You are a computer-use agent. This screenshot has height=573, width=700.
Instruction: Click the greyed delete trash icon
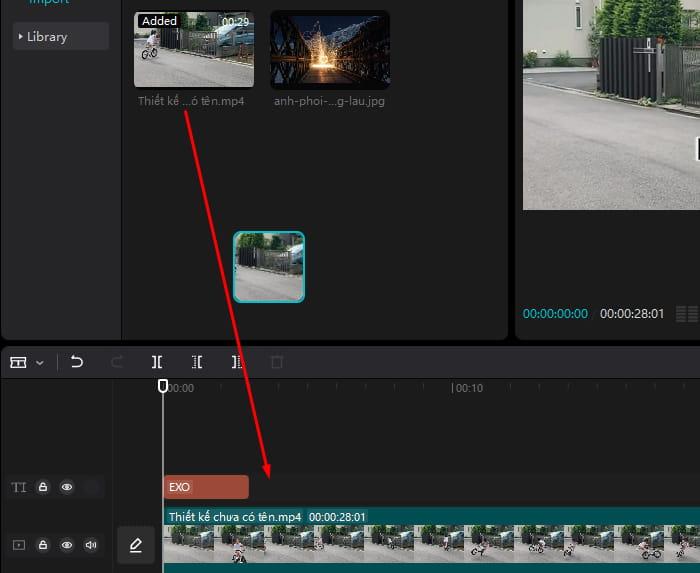[277, 361]
